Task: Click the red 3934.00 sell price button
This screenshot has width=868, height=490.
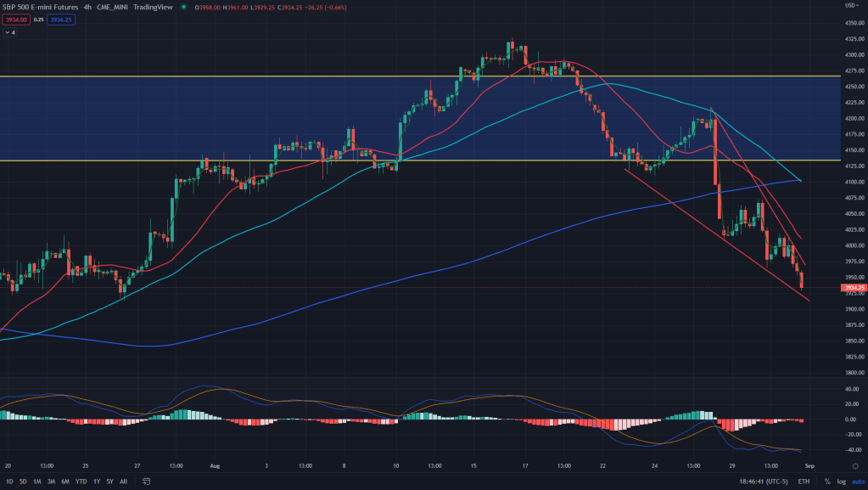Action: click(14, 19)
